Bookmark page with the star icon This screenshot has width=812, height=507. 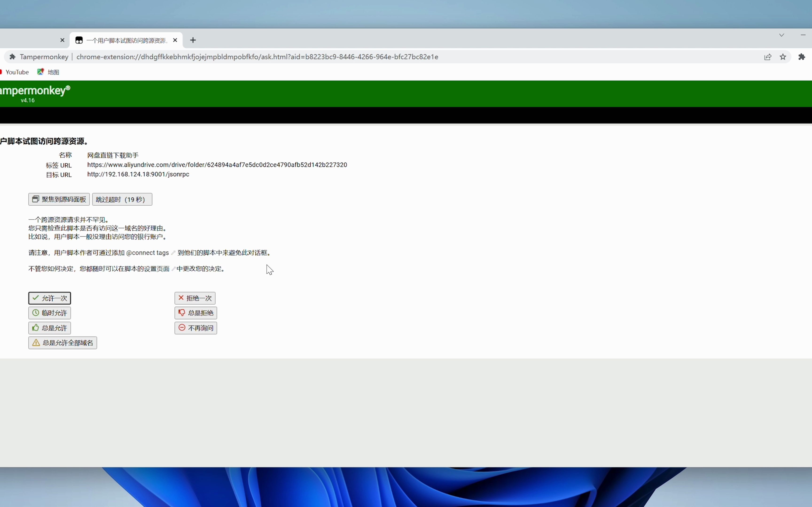point(783,57)
